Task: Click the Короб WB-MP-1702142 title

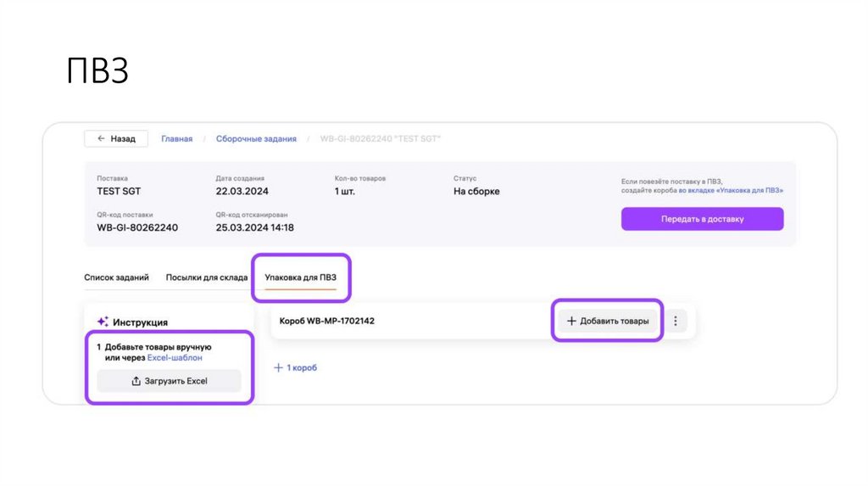Action: [x=327, y=322]
